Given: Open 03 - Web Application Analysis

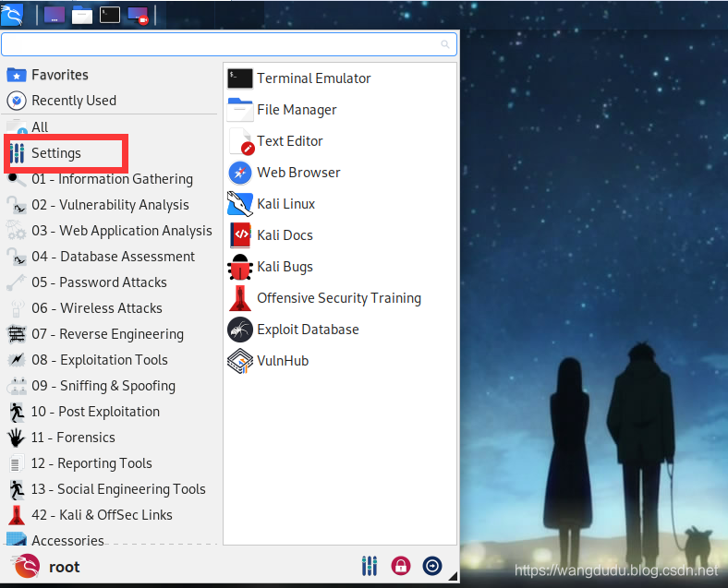Looking at the screenshot, I should coord(110,231).
